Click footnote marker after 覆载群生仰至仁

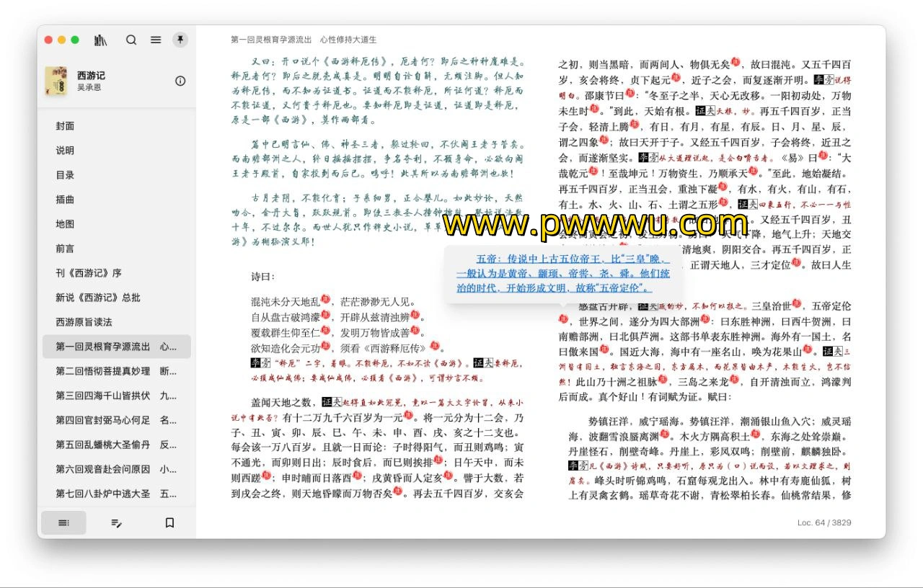click(324, 329)
